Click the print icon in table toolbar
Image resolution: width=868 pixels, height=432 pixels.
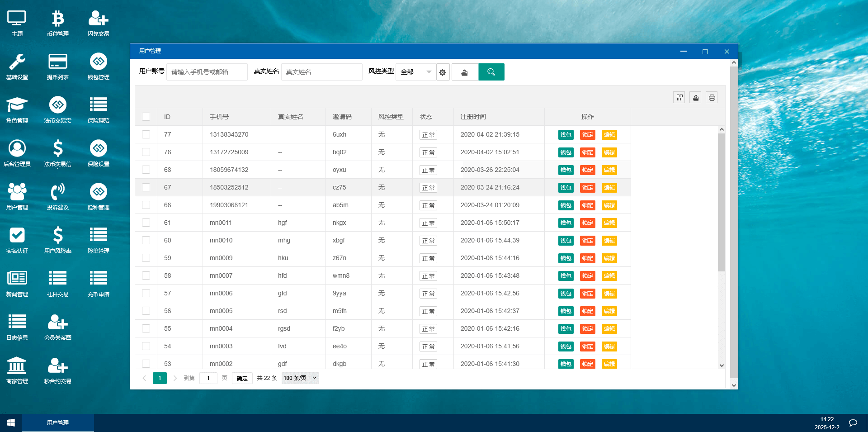[712, 97]
